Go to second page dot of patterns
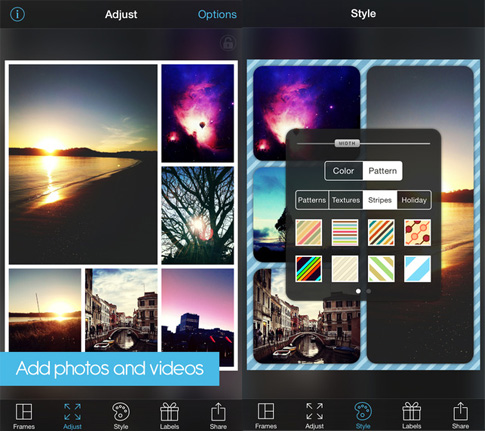Screen dimensions: 485x432 point(369,291)
